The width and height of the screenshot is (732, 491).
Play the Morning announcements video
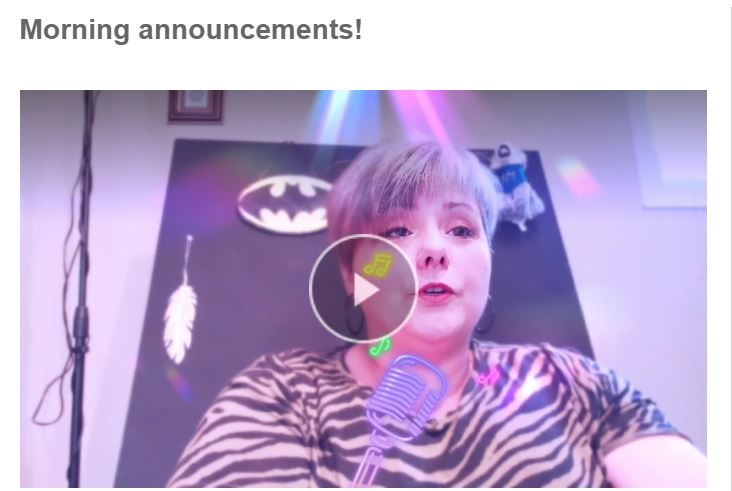(363, 288)
